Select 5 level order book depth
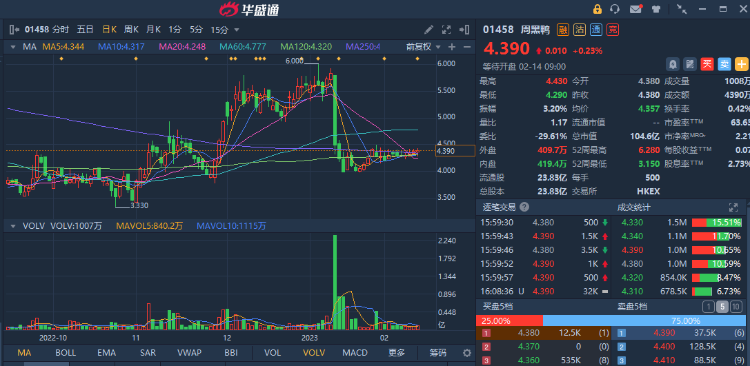This screenshot has width=750, height=366. pos(722,307)
